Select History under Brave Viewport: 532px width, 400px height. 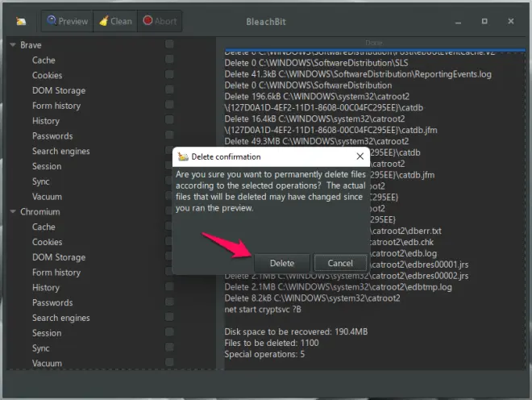pyautogui.click(x=46, y=121)
